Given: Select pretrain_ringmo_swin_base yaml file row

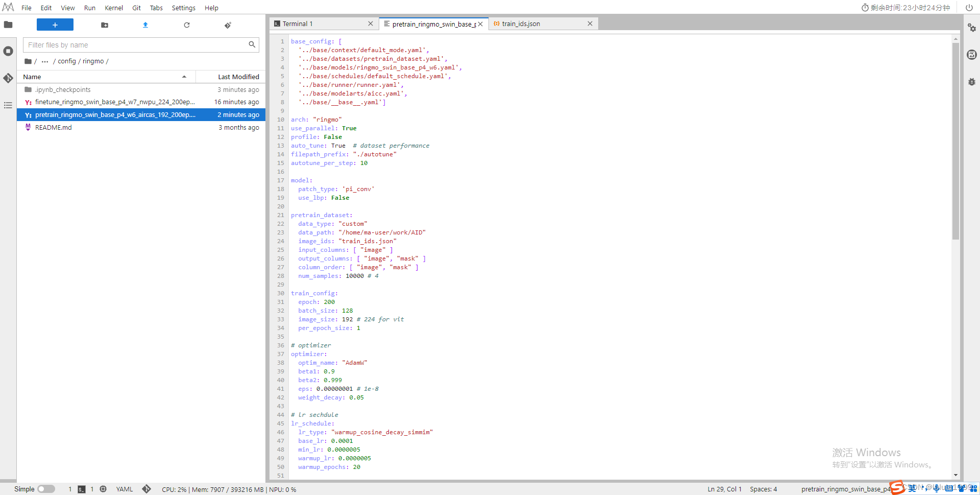Looking at the screenshot, I should (141, 115).
